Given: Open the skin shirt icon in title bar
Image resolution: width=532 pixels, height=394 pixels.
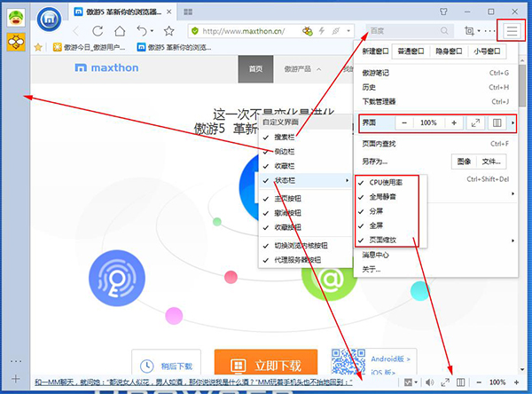Looking at the screenshot, I should [443, 12].
